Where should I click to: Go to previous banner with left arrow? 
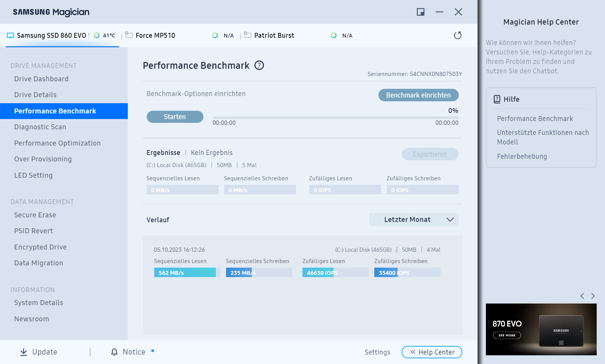(582, 296)
